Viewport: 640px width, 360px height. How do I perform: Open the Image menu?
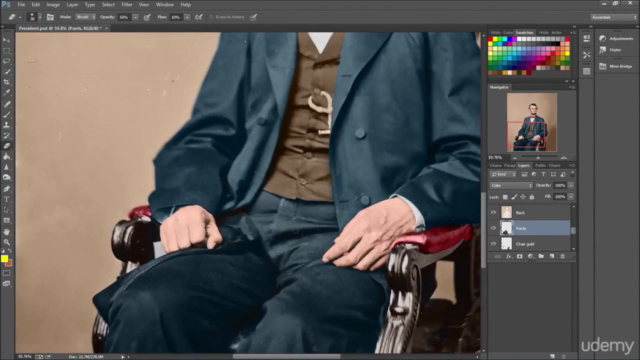click(x=53, y=4)
